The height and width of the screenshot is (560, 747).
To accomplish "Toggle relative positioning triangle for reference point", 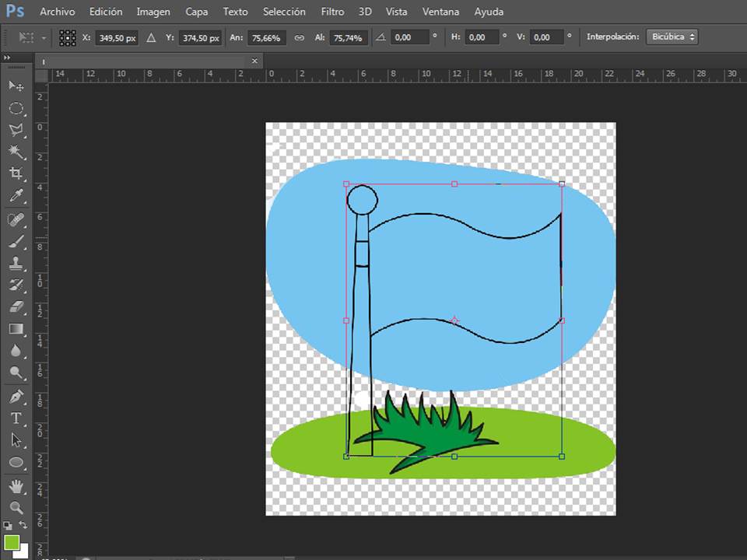I will 151,37.
